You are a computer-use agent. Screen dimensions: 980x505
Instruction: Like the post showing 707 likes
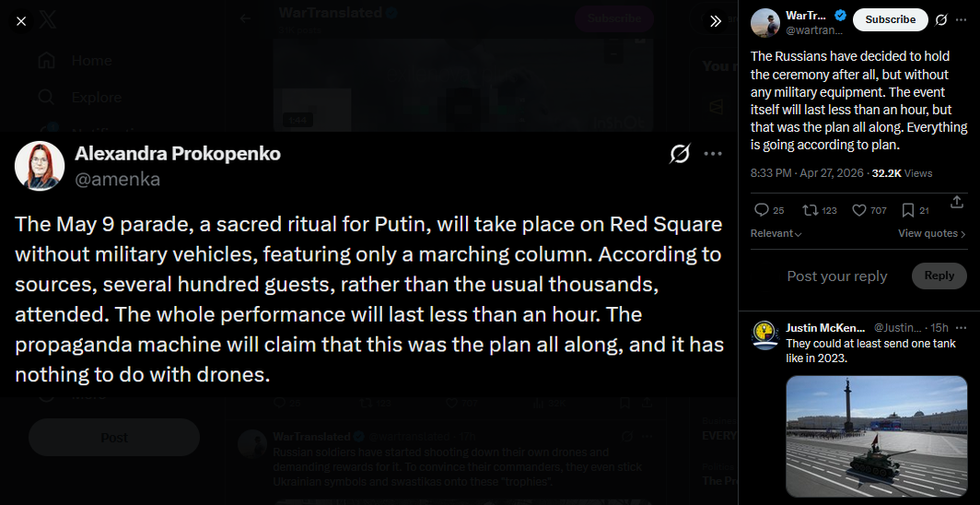(x=869, y=211)
